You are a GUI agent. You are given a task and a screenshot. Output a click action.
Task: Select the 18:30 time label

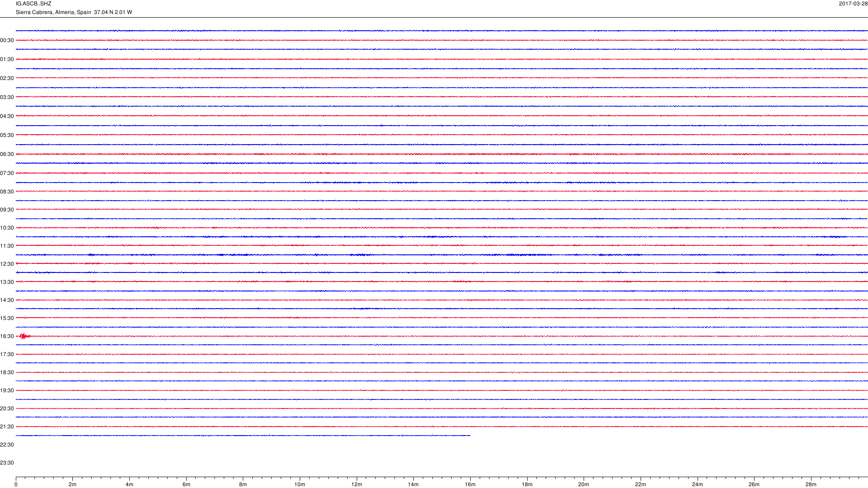click(7, 373)
